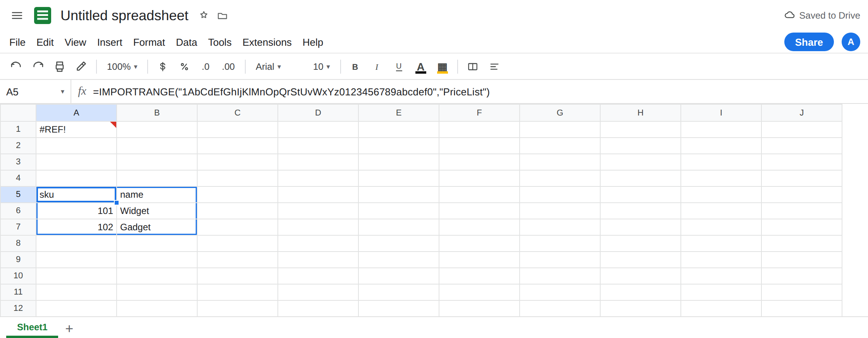The image size is (868, 338).
Task: Click the Saved to Drive cloud status
Action: (x=822, y=16)
